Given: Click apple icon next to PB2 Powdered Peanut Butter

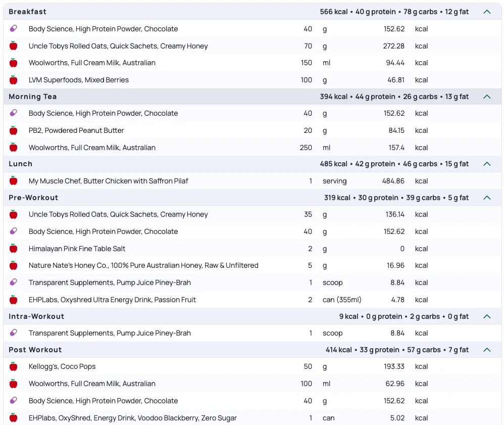Looking at the screenshot, I should tap(14, 130).
